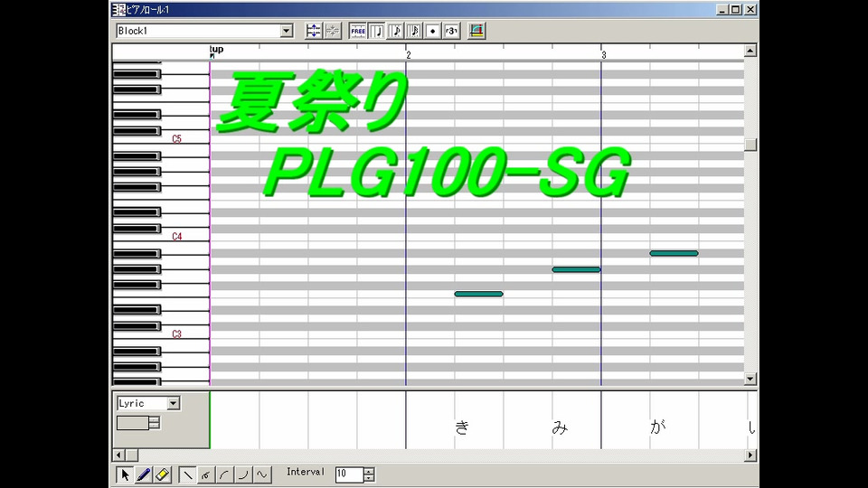Open the Block1 block selector dropdown
The width and height of the screenshot is (868, 488).
point(287,31)
